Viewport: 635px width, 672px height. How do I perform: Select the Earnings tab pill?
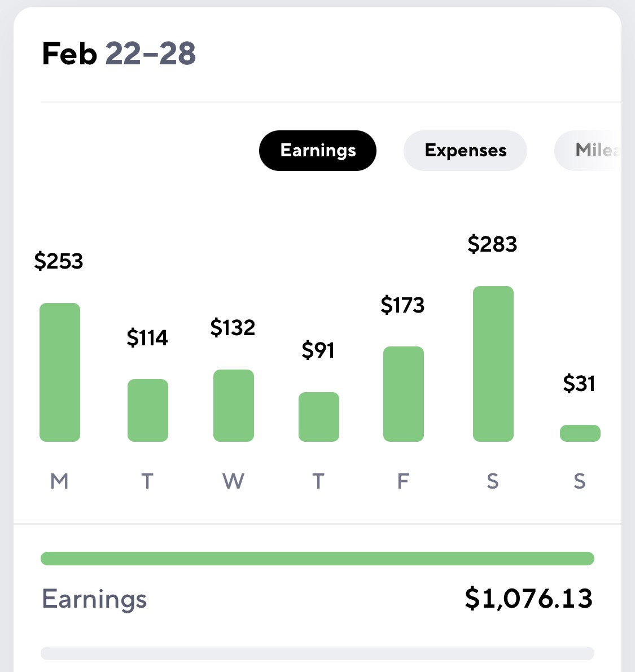pyautogui.click(x=317, y=151)
